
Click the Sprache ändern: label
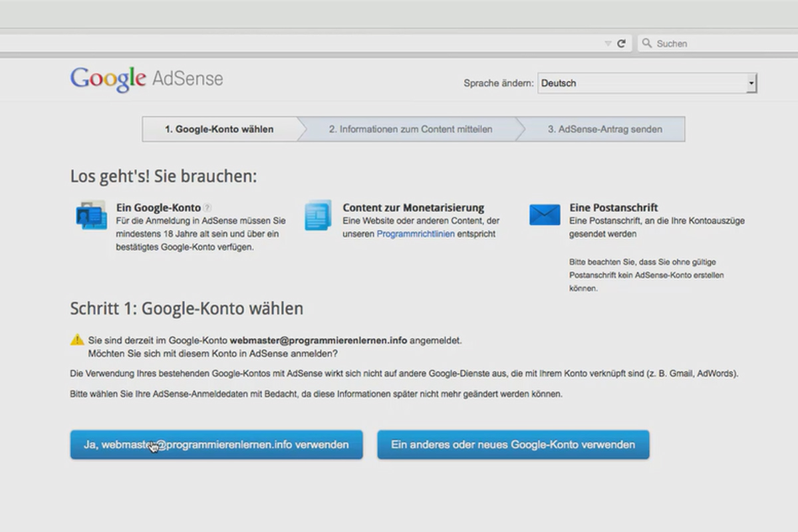(499, 83)
